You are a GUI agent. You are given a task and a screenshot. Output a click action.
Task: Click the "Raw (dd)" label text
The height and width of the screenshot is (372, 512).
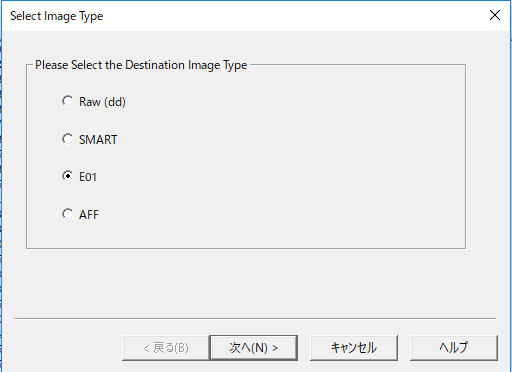(x=102, y=102)
